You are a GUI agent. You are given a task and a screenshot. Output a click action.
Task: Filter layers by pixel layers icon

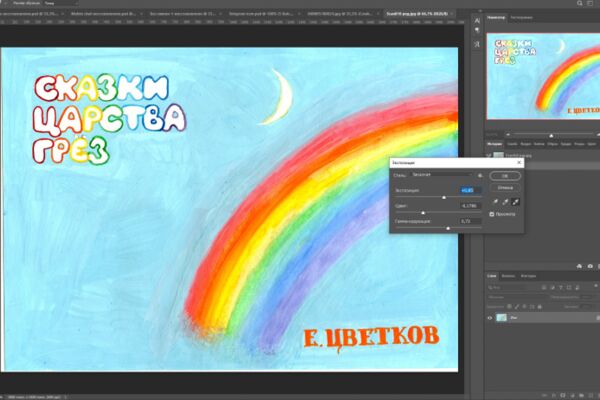544,287
